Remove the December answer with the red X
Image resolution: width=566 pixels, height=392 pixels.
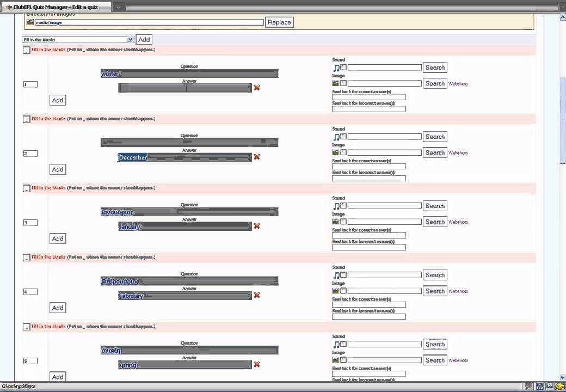[x=257, y=157]
